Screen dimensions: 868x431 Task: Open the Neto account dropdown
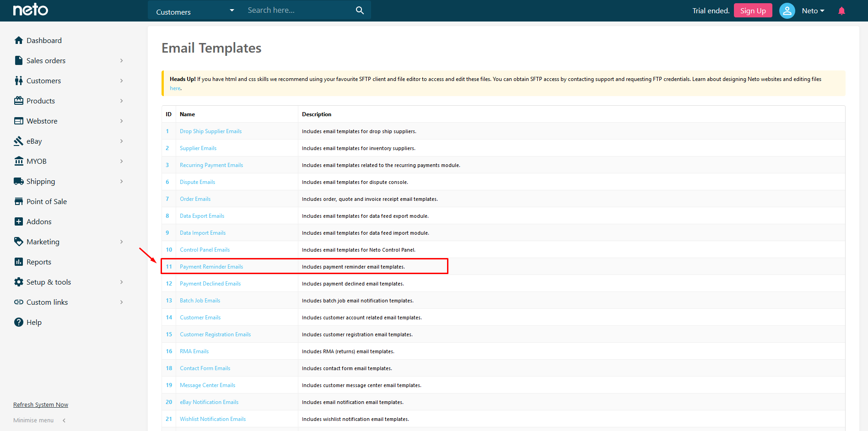[x=813, y=11]
